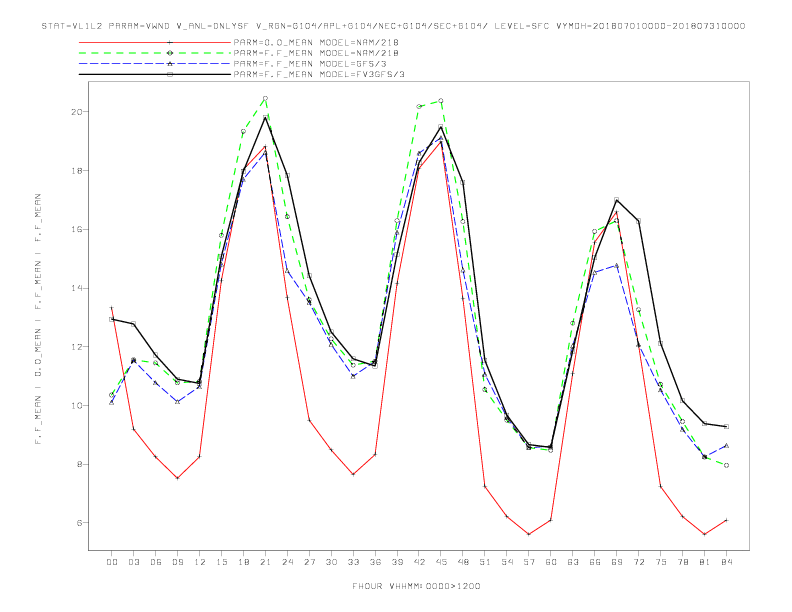Click x-axis forecast hour label 66
The image size is (792, 612).
(x=595, y=562)
